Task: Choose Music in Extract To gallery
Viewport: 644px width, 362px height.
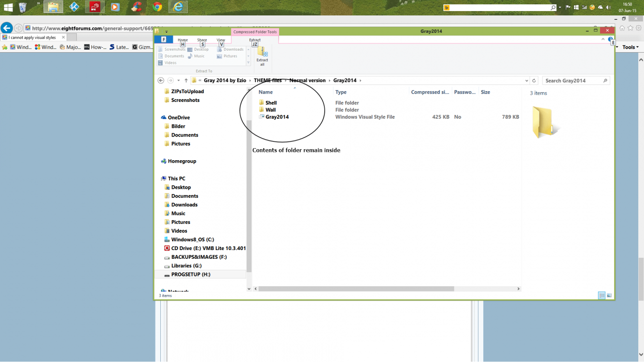Action: (x=196, y=56)
